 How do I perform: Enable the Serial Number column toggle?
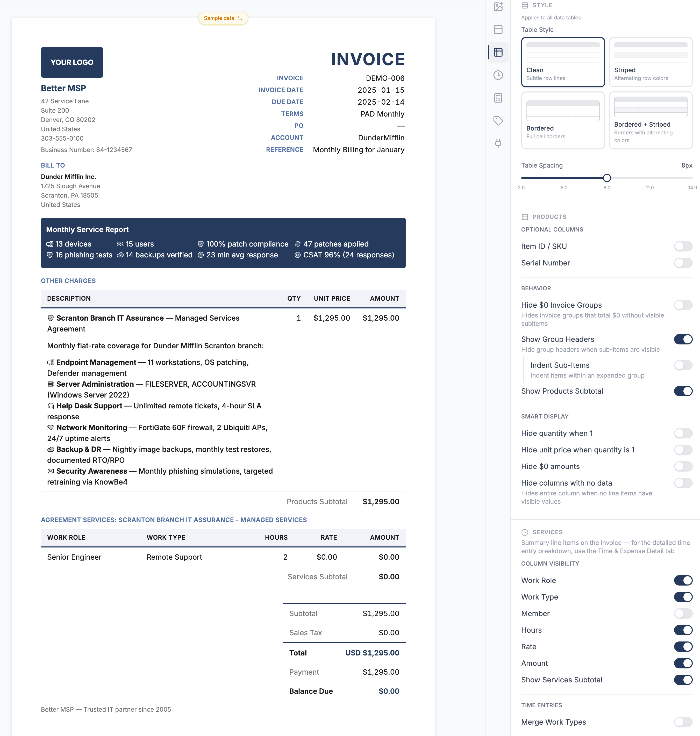(683, 263)
